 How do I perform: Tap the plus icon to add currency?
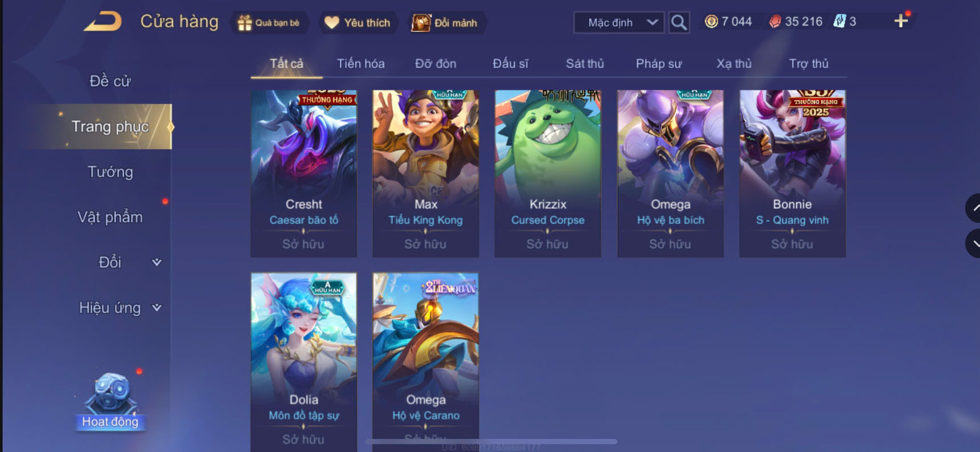pyautogui.click(x=900, y=22)
